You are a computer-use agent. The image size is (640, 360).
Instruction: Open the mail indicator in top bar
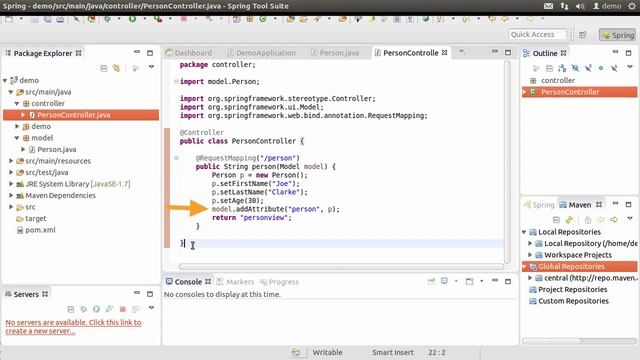tap(549, 6)
